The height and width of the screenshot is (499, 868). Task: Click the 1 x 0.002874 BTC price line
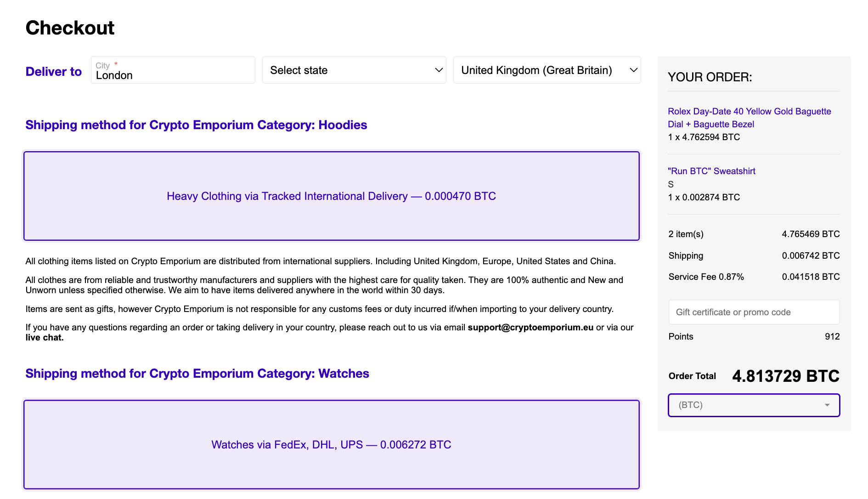(x=704, y=197)
